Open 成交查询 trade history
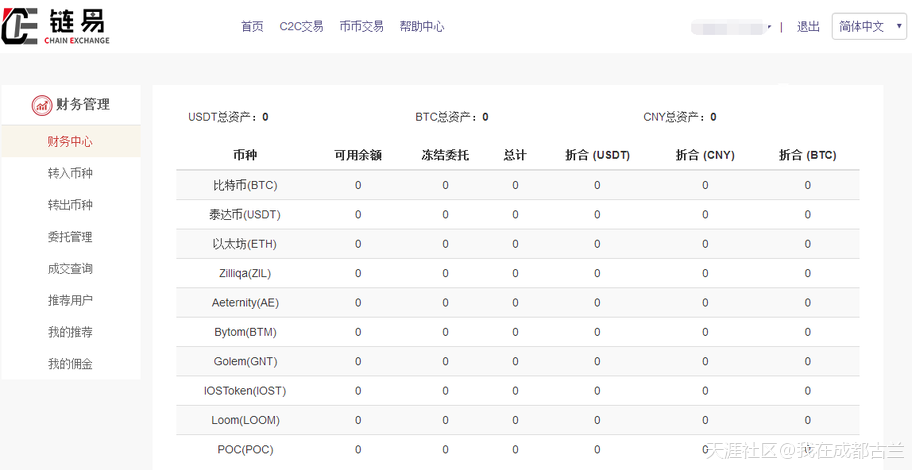The width and height of the screenshot is (912, 470). pyautogui.click(x=70, y=269)
